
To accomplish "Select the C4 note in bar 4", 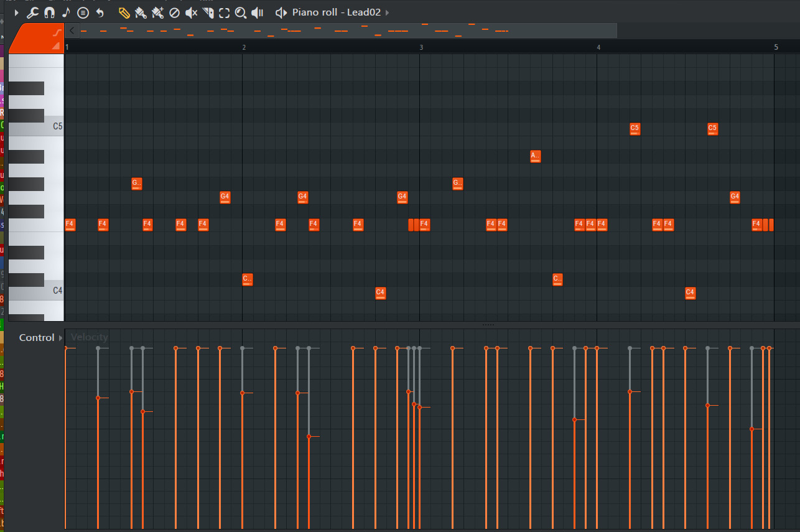I will click(690, 293).
